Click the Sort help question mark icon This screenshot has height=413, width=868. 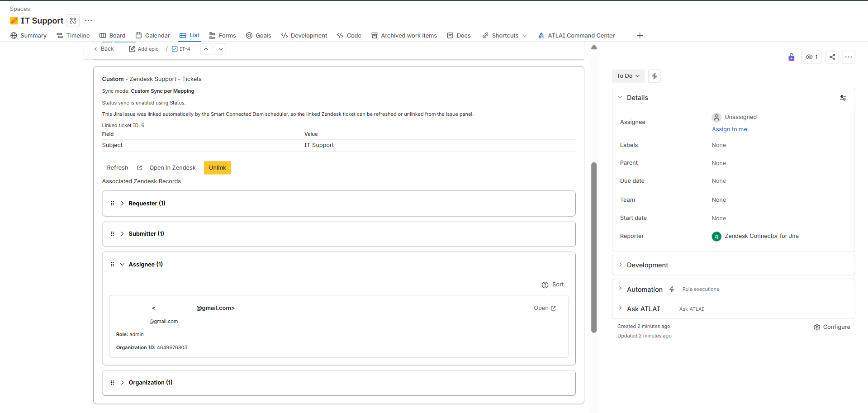545,285
